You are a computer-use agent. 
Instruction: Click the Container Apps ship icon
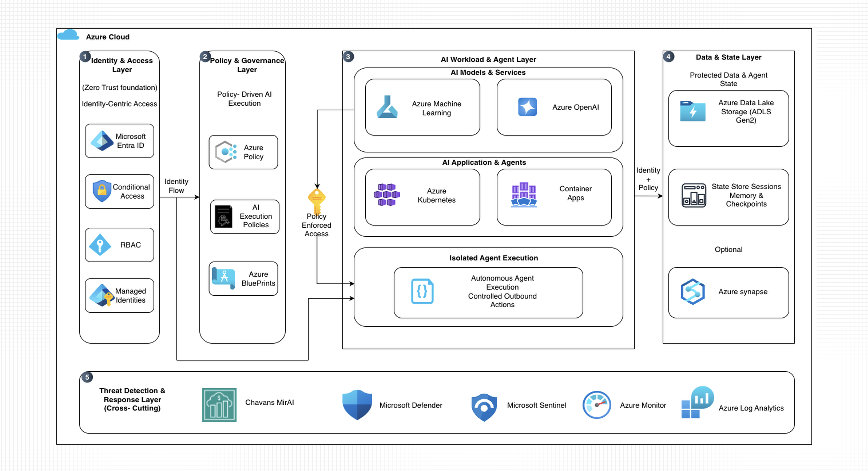coord(524,195)
